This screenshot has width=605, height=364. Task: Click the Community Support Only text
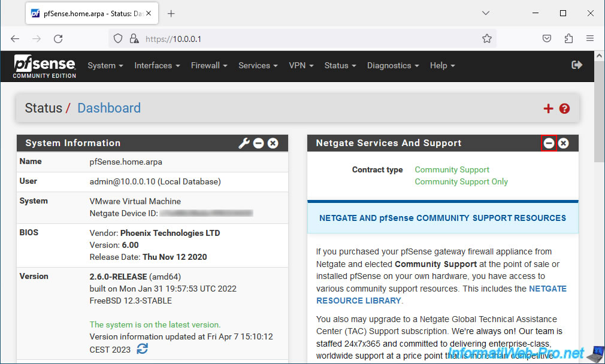tap(461, 181)
